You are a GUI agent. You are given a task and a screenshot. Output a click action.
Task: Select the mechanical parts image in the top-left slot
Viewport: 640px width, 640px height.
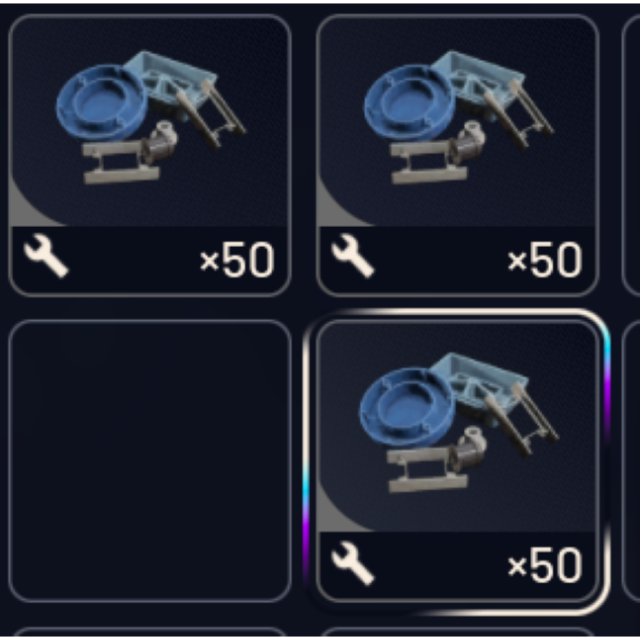[151, 118]
